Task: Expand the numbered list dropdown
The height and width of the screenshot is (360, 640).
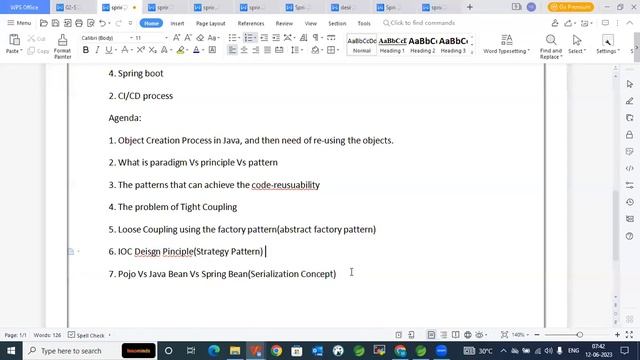Action: coord(255,38)
